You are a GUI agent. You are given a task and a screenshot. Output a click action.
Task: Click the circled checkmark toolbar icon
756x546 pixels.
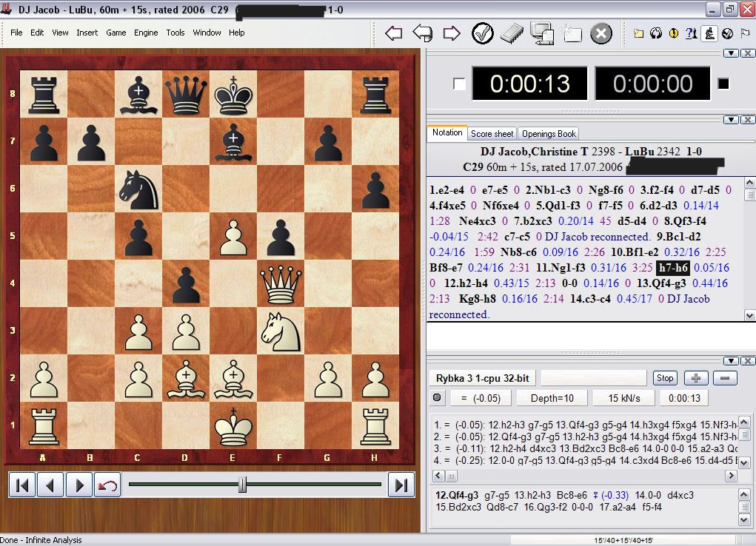coord(482,33)
